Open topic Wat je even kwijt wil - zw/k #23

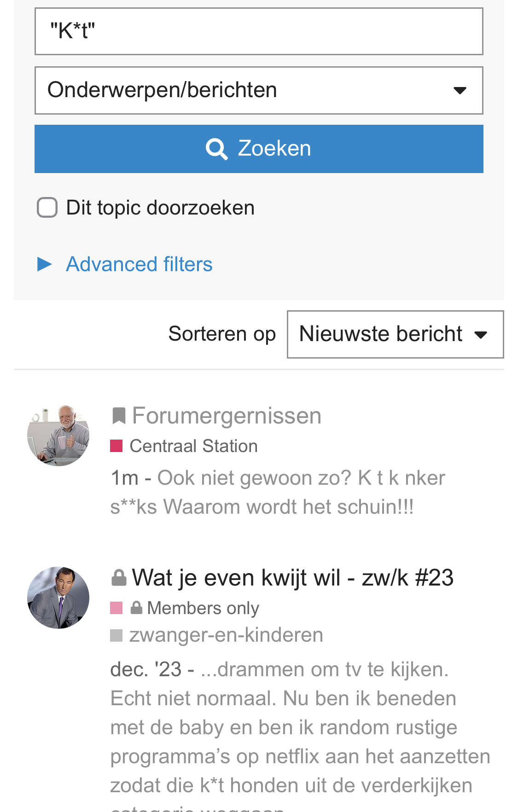[293, 578]
